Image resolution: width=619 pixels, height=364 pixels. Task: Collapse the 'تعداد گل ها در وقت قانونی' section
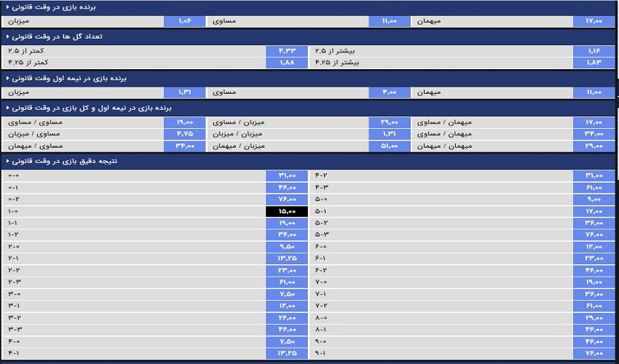7,36
